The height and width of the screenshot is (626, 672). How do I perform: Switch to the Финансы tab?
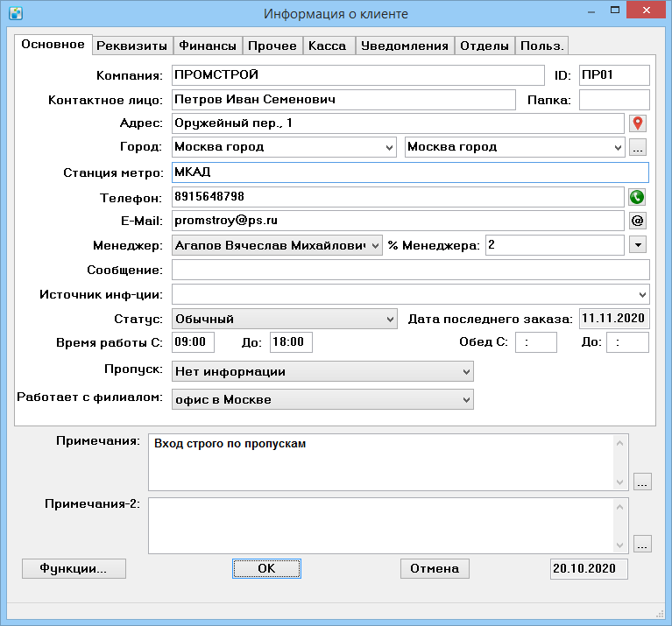tap(208, 46)
